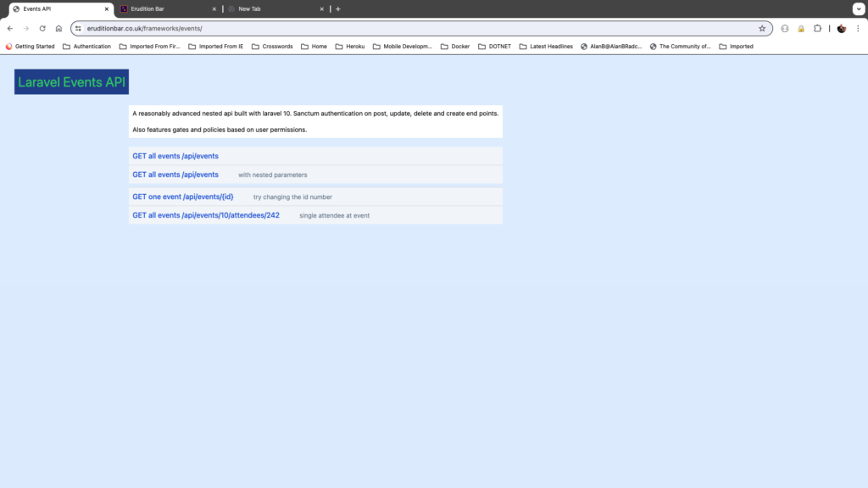
Task: Open the Crosswords bookmarks folder
Action: [x=272, y=47]
